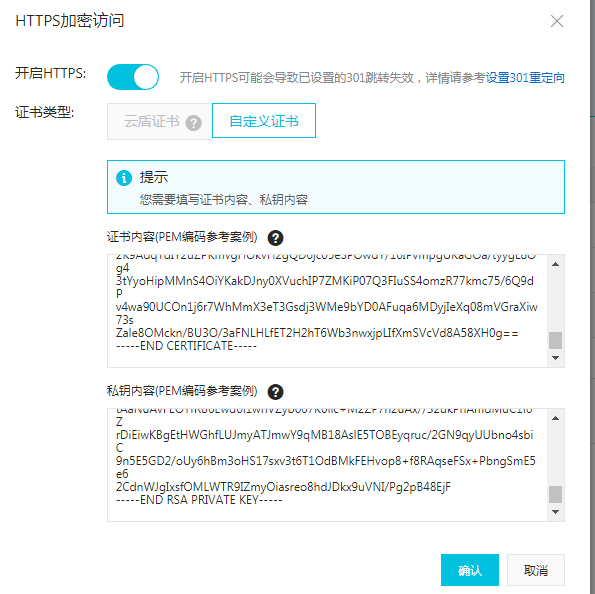Click the certificate textarea scrollbar thumb
595x594 pixels.
point(556,340)
